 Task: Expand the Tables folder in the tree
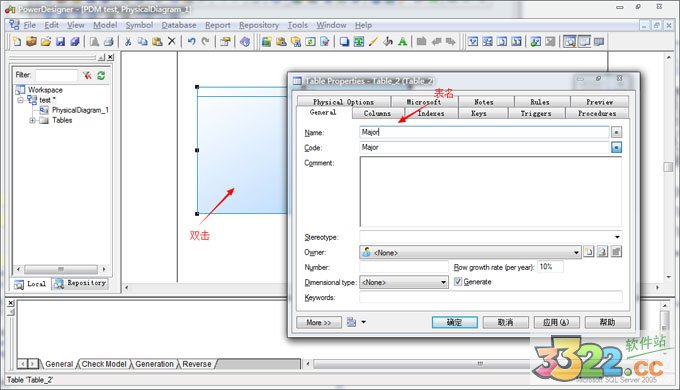pyautogui.click(x=32, y=120)
